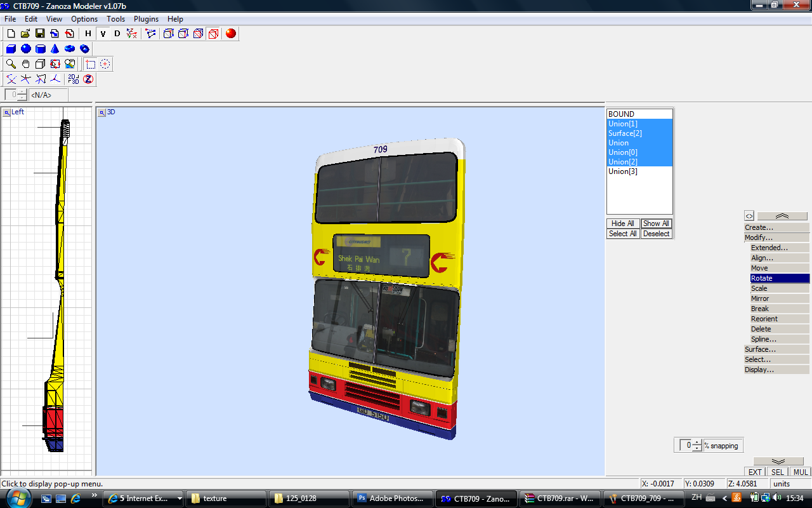Collapse the Modify... command group
The image size is (812, 508).
coord(776,237)
